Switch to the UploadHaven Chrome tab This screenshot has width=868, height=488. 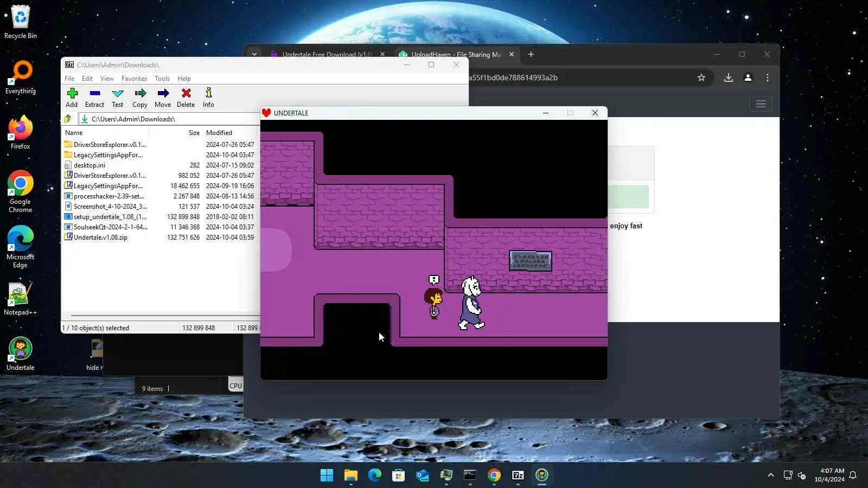point(456,55)
